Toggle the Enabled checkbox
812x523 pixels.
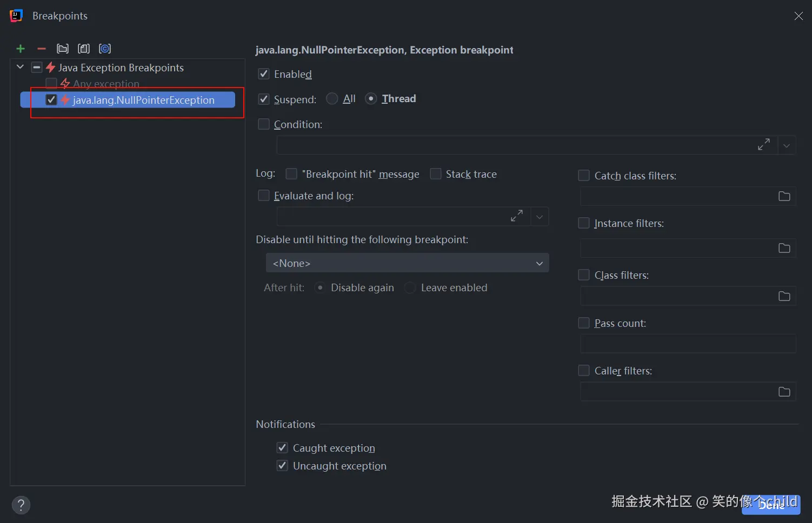click(x=264, y=74)
